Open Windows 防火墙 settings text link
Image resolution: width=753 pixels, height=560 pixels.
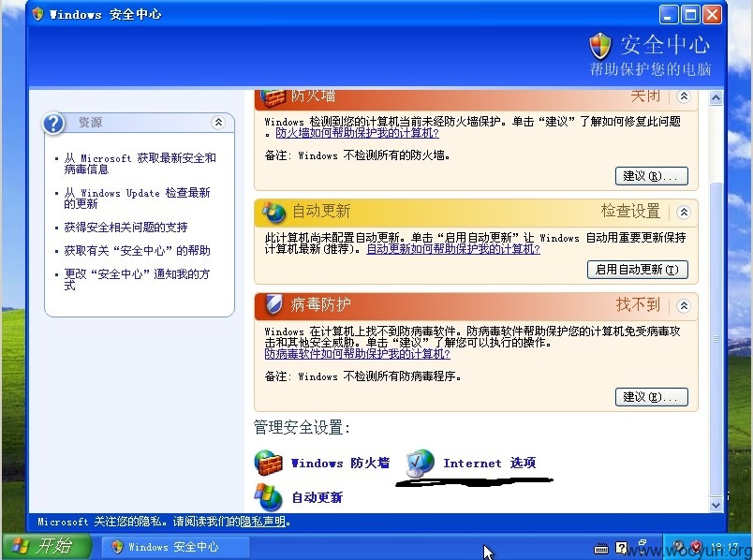[x=340, y=463]
